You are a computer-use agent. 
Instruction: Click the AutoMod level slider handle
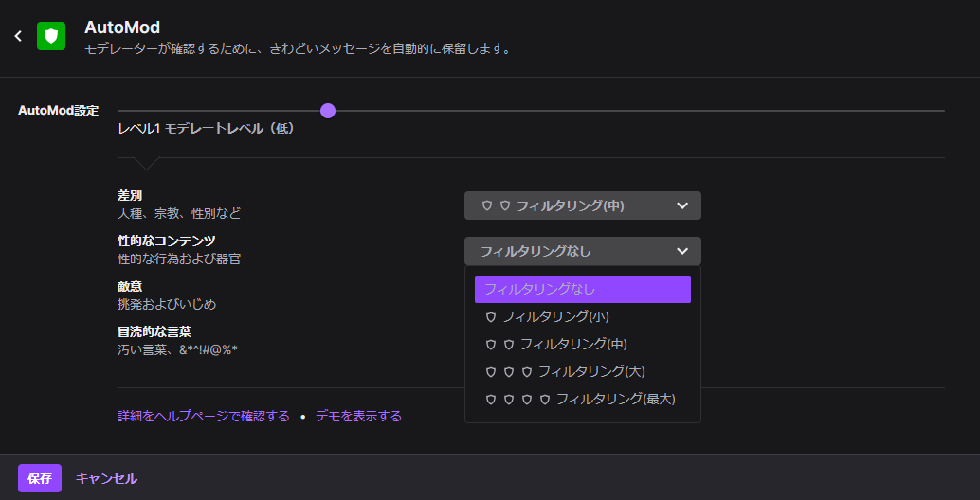pos(328,111)
